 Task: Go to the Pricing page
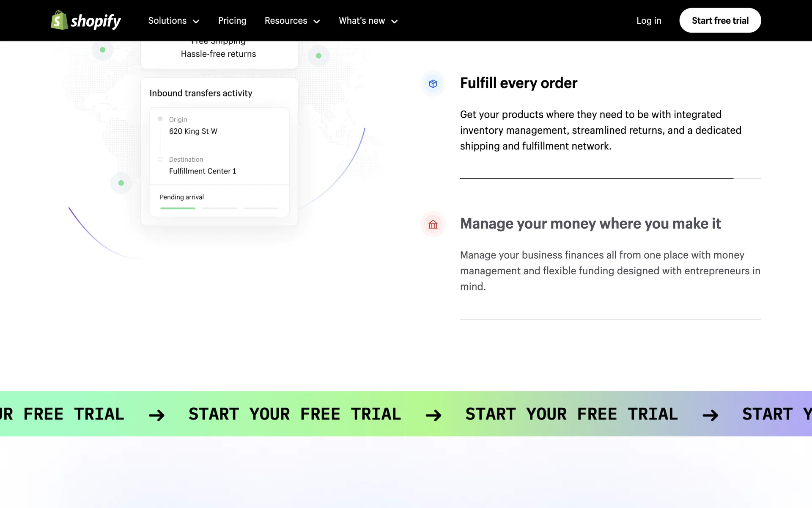pyautogui.click(x=232, y=21)
